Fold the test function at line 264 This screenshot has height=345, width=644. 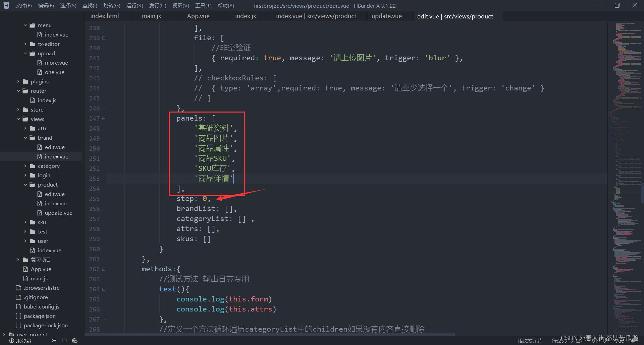tap(104, 289)
